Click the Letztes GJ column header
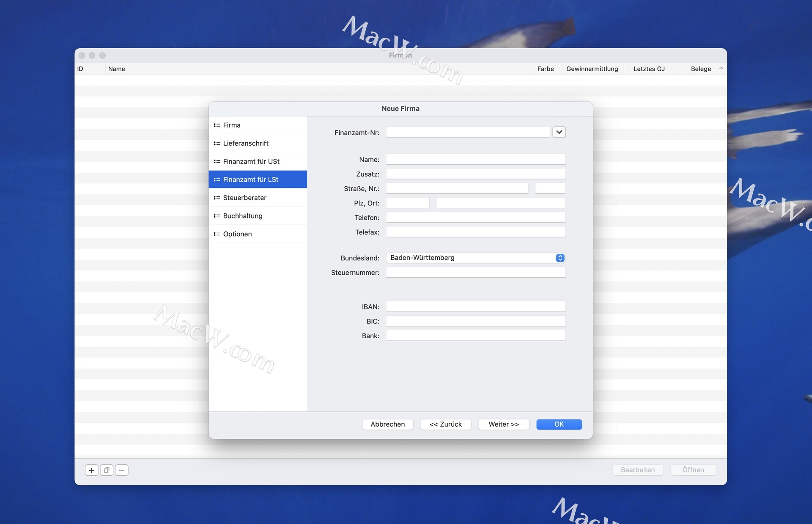The image size is (812, 524). (649, 69)
